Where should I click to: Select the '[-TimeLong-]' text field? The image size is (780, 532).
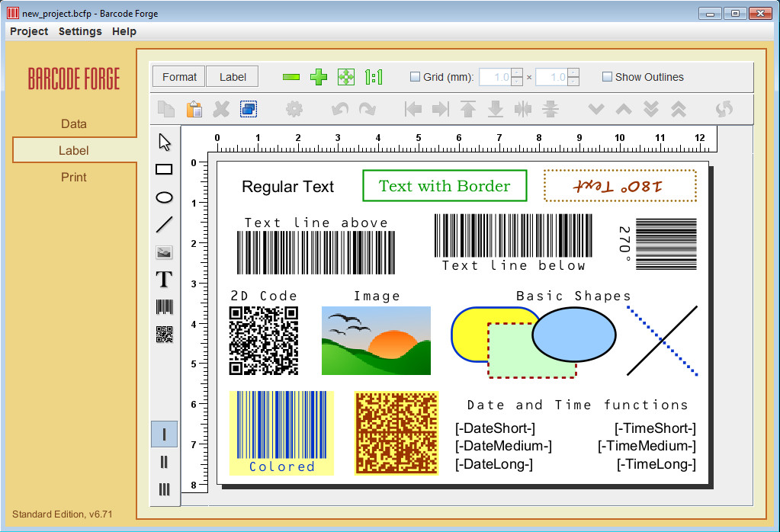click(x=656, y=464)
